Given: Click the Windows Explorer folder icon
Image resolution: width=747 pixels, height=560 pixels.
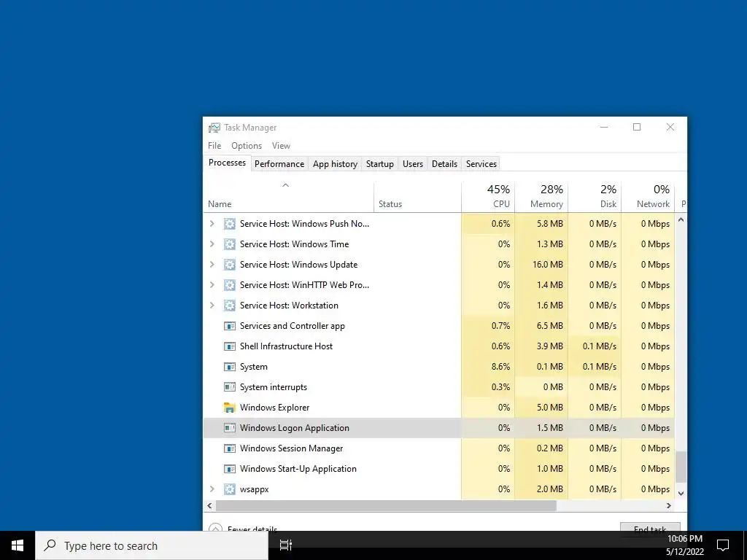Looking at the screenshot, I should pos(230,408).
